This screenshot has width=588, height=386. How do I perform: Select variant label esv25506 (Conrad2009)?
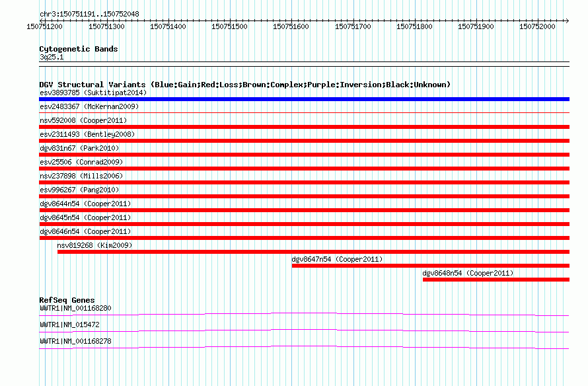click(81, 162)
